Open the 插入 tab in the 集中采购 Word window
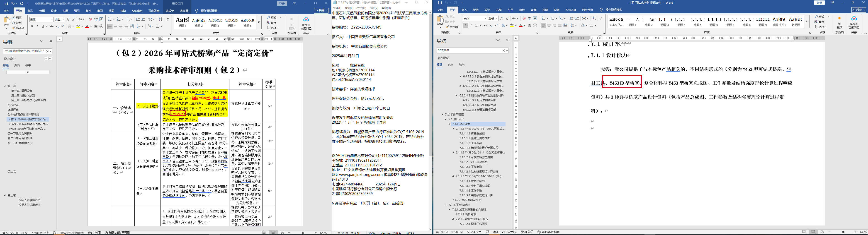 (x=30, y=11)
